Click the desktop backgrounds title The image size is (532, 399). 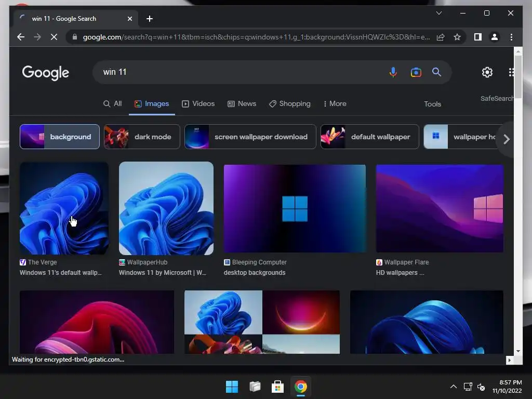pos(255,273)
